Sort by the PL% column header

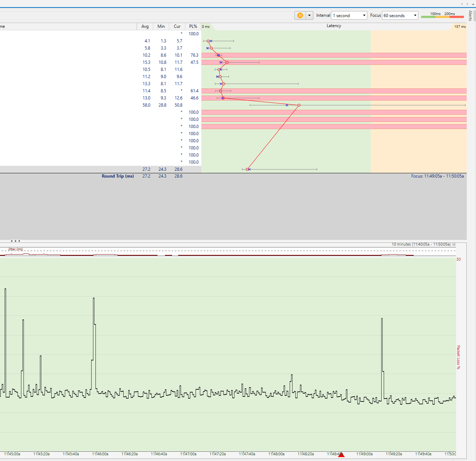[x=193, y=26]
